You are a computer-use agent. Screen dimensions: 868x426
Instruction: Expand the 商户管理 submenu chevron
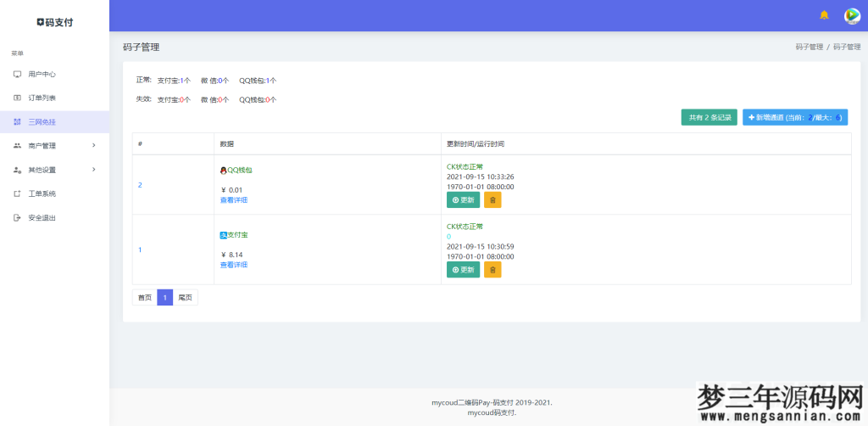(x=93, y=146)
